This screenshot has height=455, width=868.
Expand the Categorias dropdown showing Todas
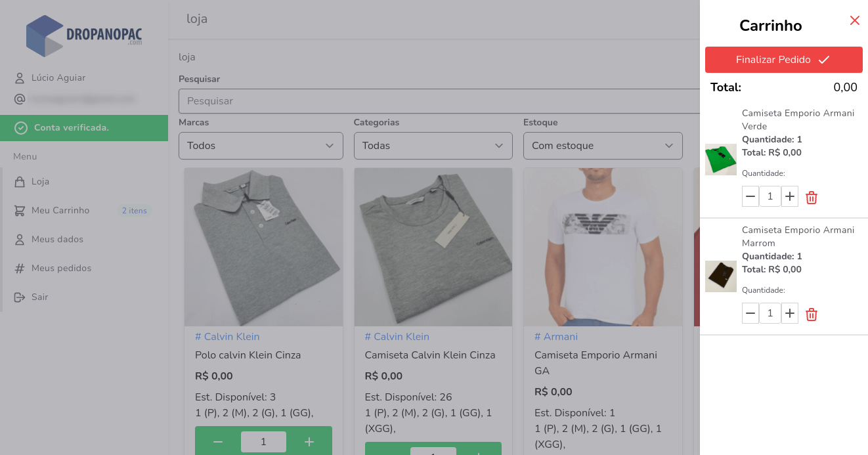pyautogui.click(x=433, y=146)
